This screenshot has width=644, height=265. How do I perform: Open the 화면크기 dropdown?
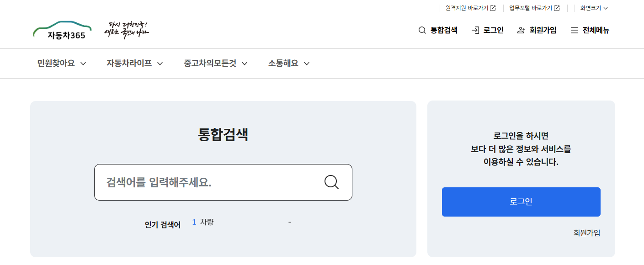tap(593, 7)
